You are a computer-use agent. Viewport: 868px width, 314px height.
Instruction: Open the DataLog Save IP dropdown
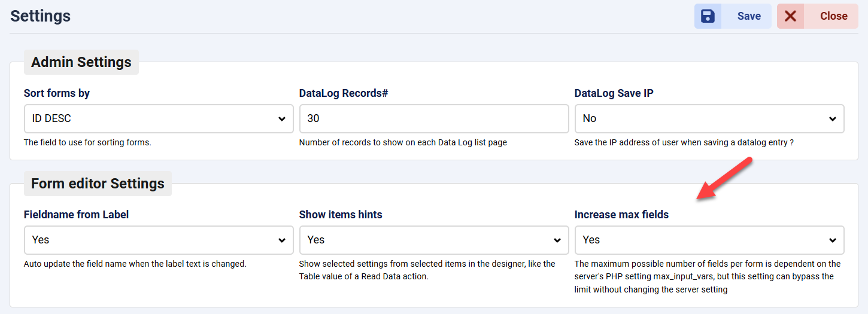coord(709,118)
